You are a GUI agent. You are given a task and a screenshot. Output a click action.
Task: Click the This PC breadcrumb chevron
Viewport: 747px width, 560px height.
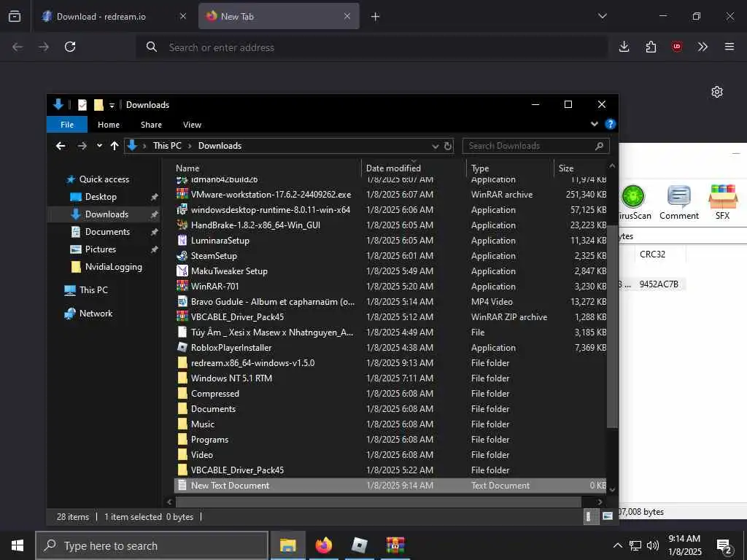tap(190, 146)
